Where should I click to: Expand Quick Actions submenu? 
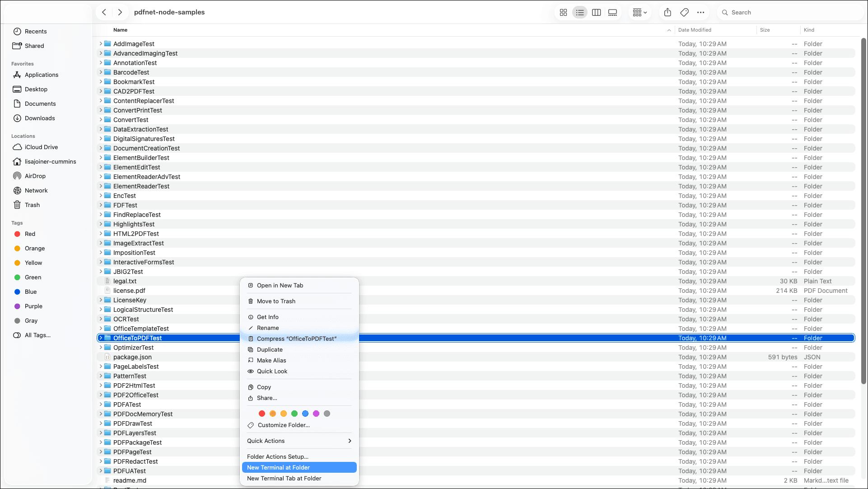pos(299,441)
